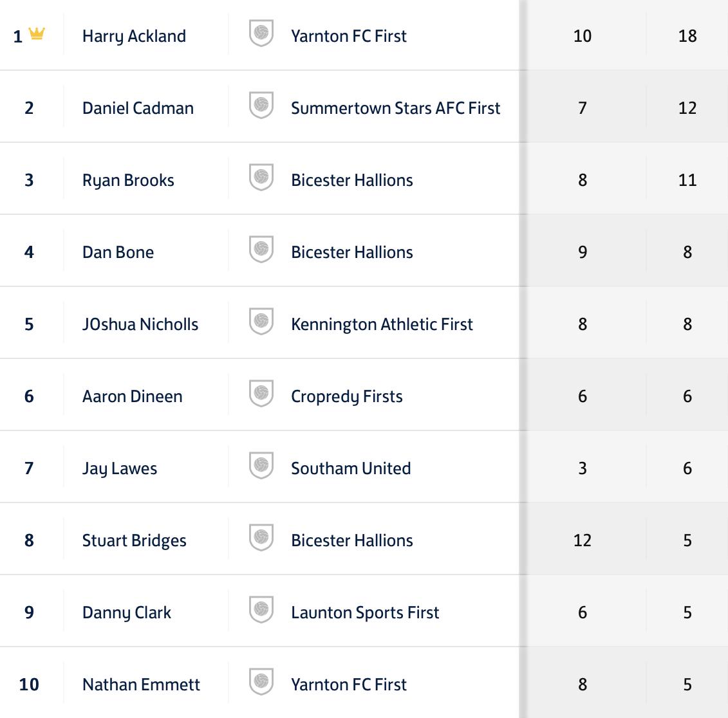Select the shield crest for Cropredy Firsts

click(x=261, y=394)
